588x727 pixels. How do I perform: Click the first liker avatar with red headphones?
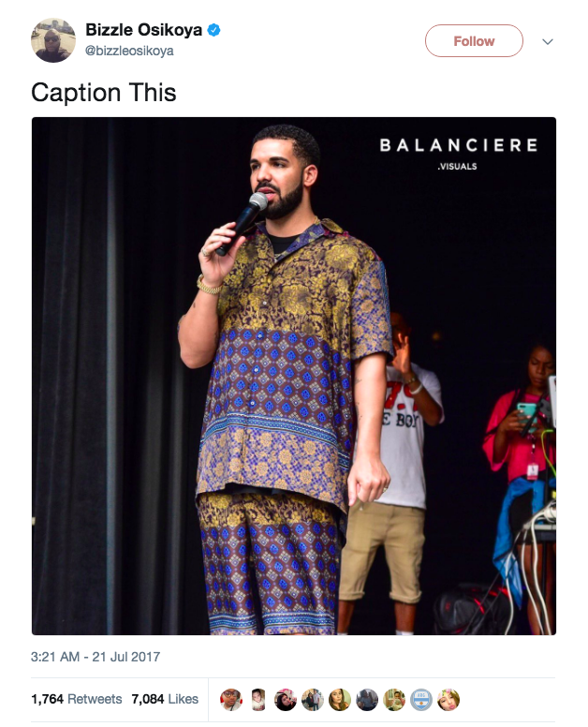230,700
